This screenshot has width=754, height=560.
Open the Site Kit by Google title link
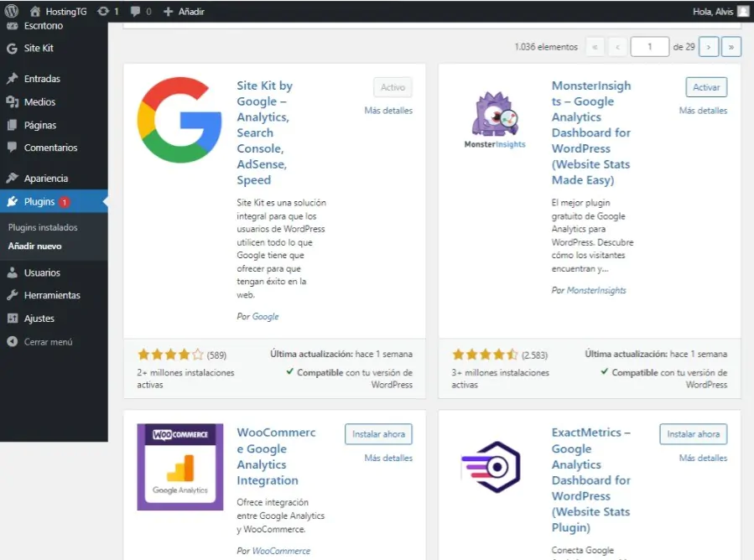tap(264, 132)
